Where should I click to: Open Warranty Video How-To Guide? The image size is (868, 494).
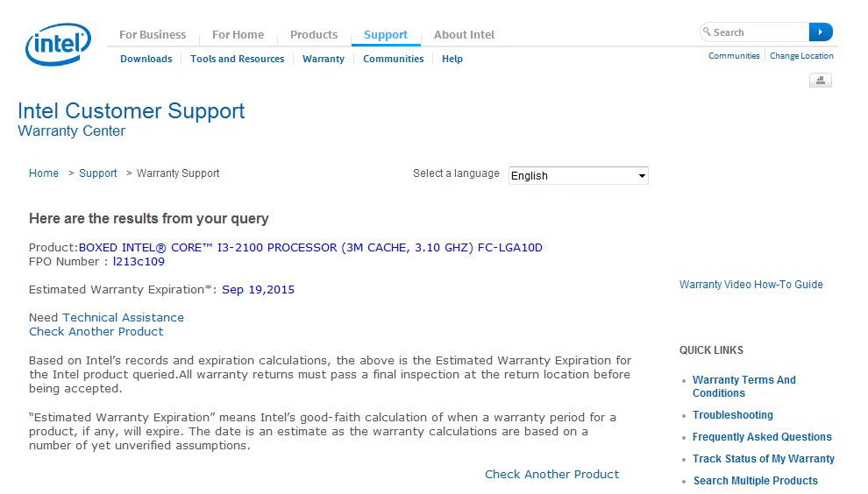(x=751, y=285)
